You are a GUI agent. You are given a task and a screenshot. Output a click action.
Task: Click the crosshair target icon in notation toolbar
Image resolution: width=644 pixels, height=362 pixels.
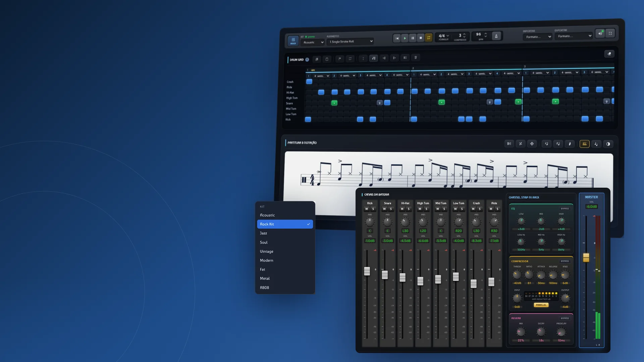click(532, 144)
